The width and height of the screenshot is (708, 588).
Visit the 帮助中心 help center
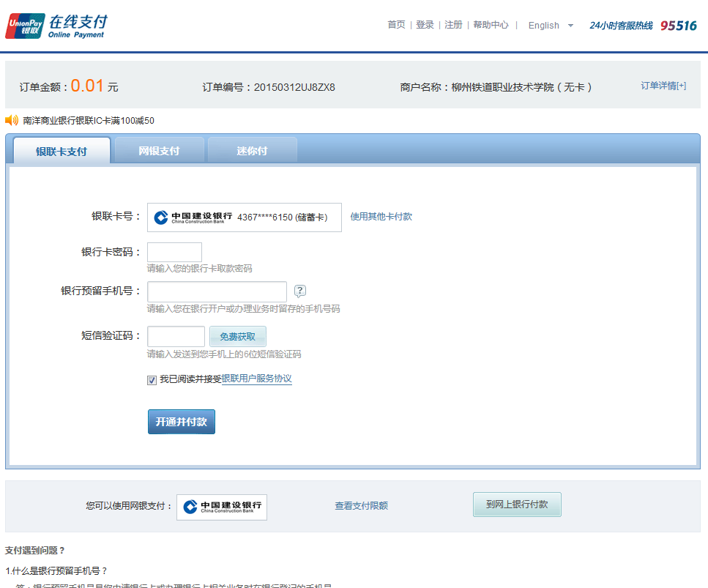click(x=491, y=25)
